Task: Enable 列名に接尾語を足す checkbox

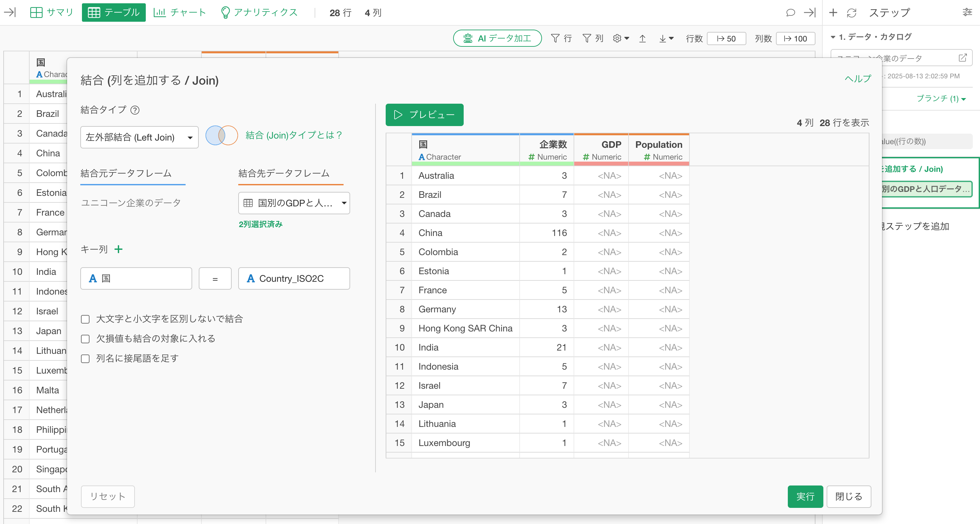Action: (85, 358)
